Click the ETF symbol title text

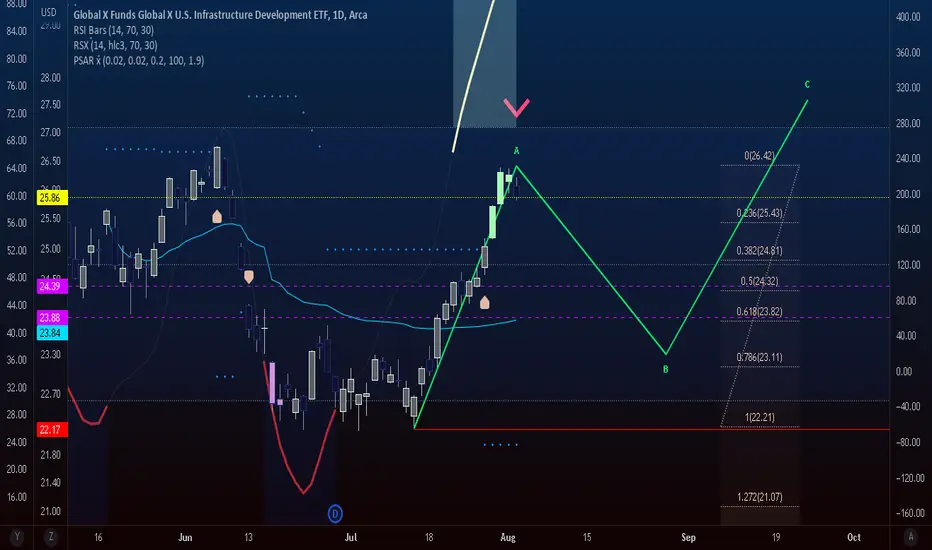(x=220, y=15)
